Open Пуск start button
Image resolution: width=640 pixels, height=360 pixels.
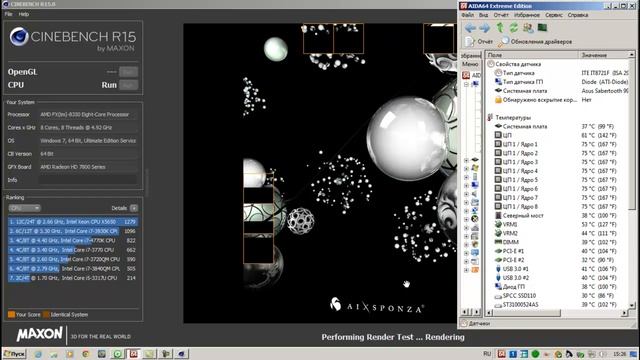point(14,354)
